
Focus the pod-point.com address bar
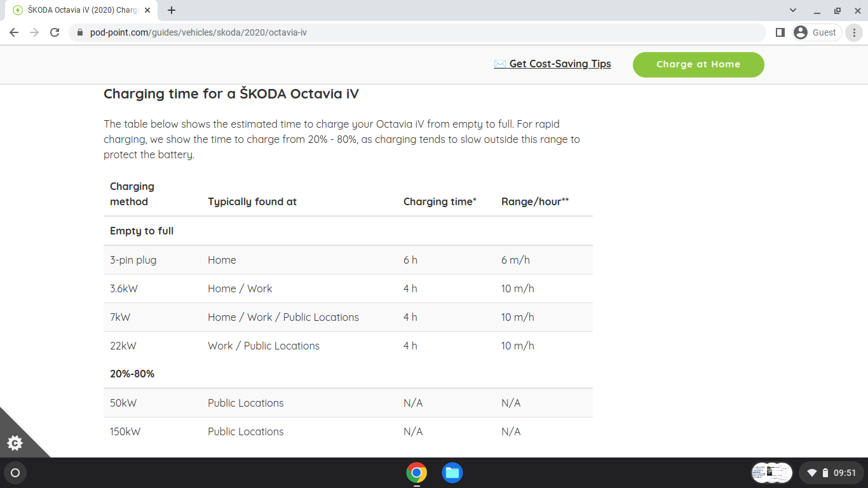(x=417, y=32)
